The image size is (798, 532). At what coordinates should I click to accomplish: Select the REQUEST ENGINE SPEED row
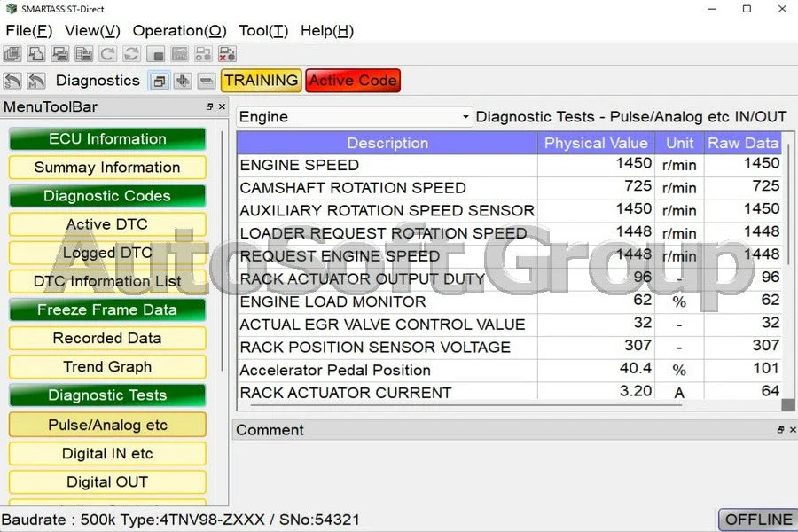click(x=510, y=256)
